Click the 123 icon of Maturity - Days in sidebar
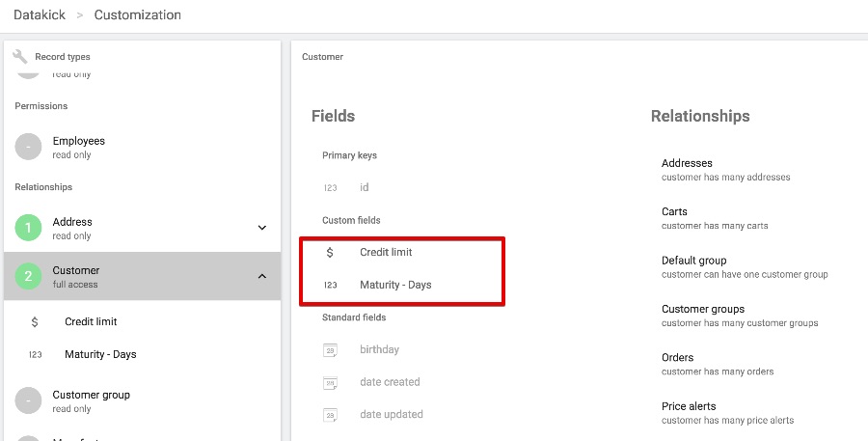Image resolution: width=868 pixels, height=441 pixels. [36, 354]
